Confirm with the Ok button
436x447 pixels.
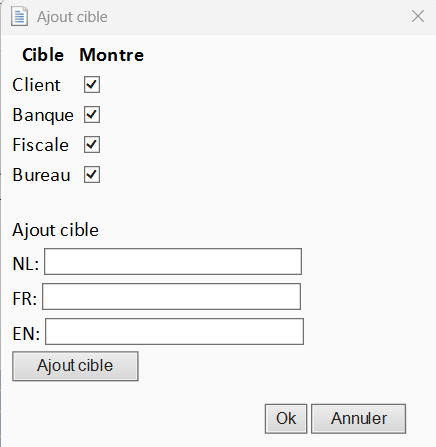(286, 419)
